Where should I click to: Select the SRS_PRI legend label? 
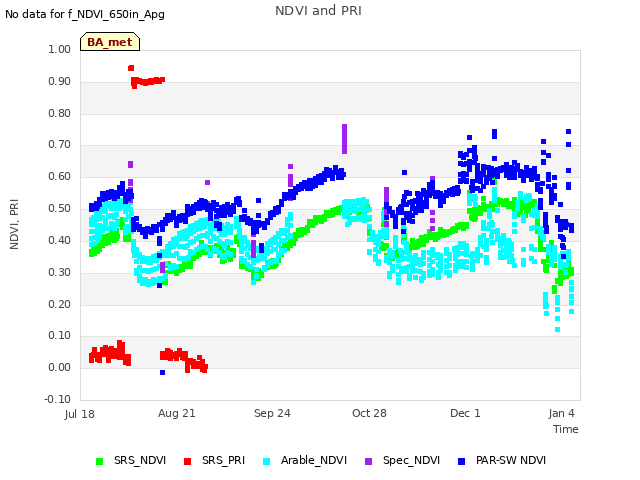(223, 460)
